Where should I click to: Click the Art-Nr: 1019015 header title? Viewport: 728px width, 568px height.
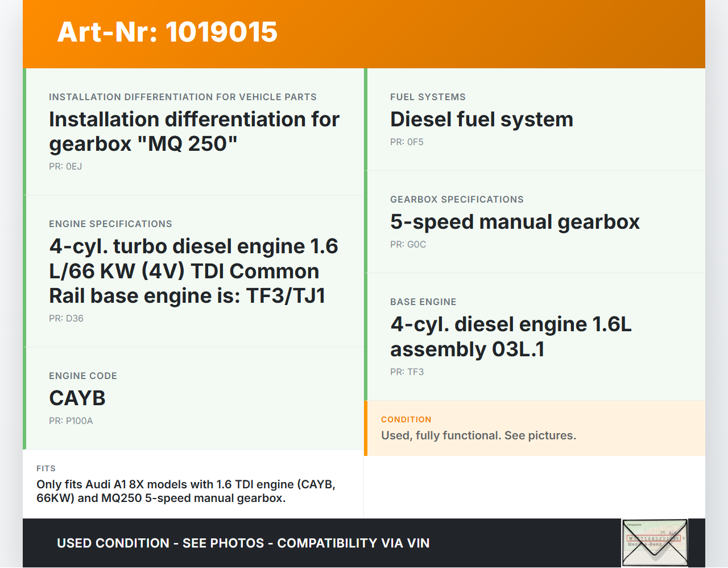point(167,32)
